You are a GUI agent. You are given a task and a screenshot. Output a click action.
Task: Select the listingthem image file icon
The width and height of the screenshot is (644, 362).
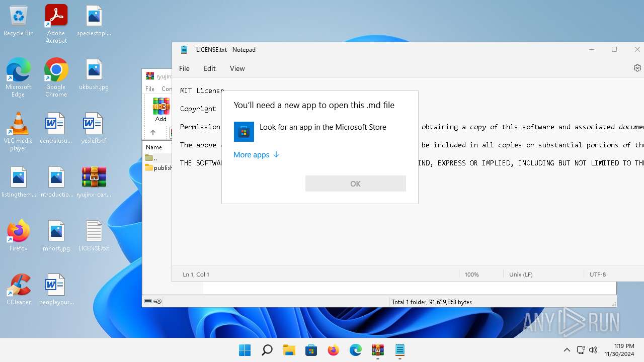click(19, 182)
